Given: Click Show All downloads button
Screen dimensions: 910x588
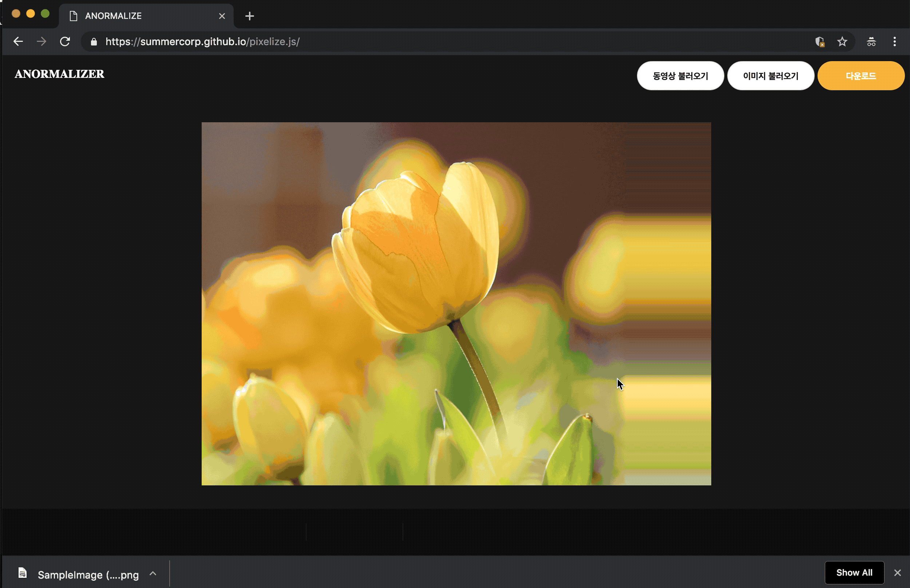Looking at the screenshot, I should 854,572.
